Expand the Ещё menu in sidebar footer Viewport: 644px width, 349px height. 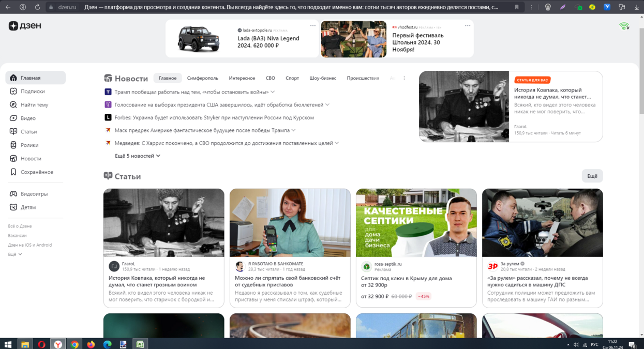[15, 254]
